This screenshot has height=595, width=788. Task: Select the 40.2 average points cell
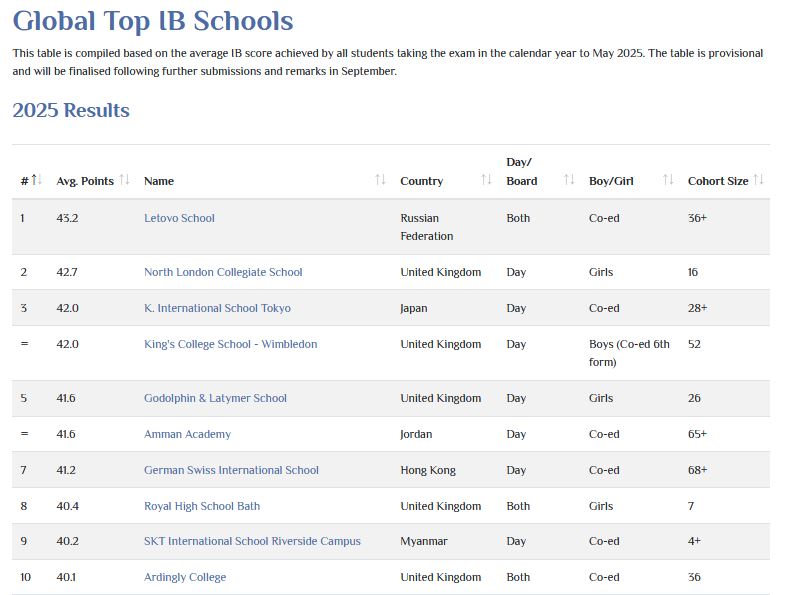67,541
